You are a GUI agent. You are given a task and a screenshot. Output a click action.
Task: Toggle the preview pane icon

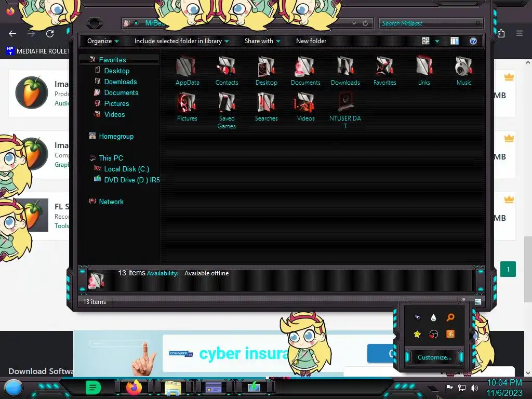pyautogui.click(x=454, y=41)
